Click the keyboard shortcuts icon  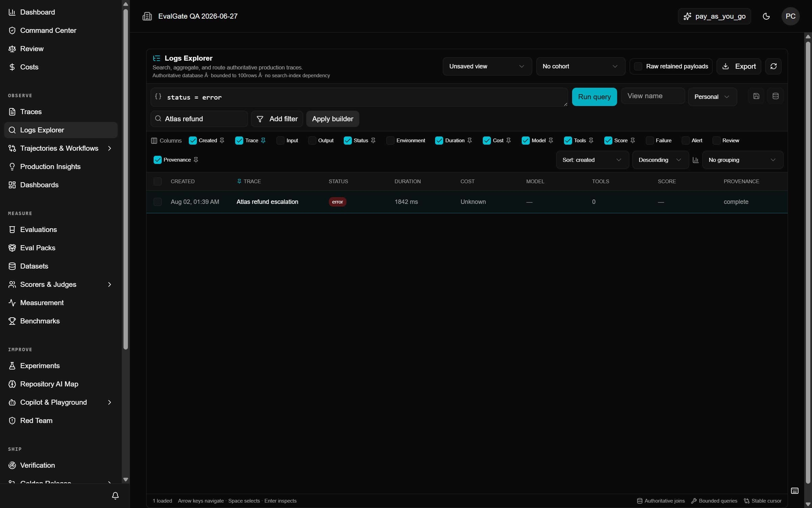click(x=795, y=491)
